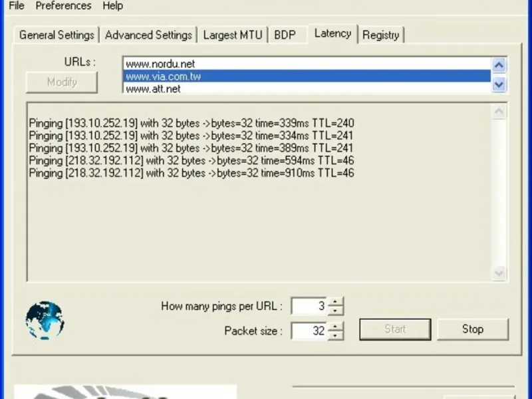Select the Latency tab
Screen dimensions: 532x399
[x=332, y=34]
